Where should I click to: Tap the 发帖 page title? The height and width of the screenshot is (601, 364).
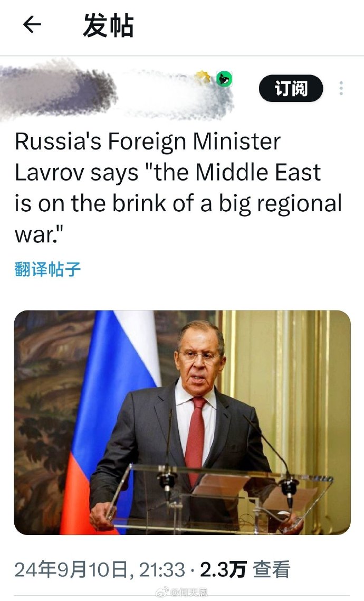click(108, 25)
